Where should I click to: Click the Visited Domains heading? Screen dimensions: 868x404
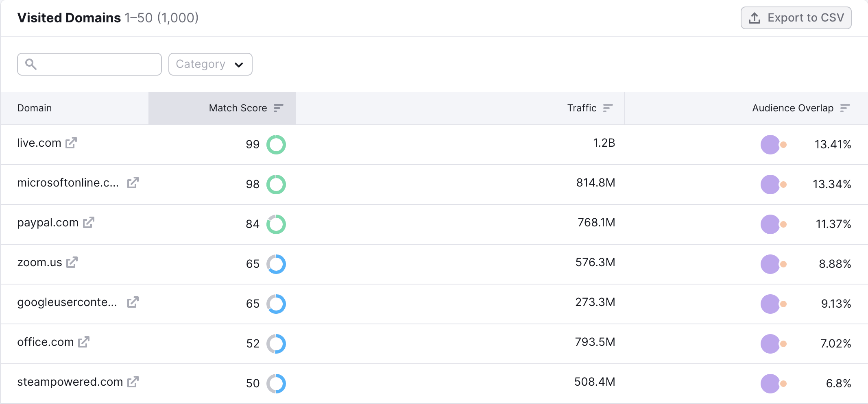coord(69,18)
